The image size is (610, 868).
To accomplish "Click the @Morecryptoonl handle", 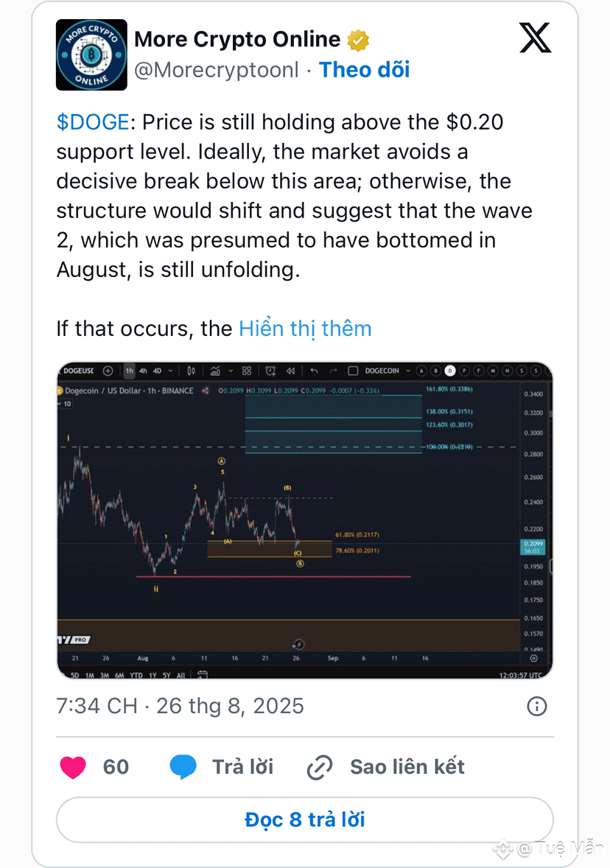I will (x=217, y=70).
